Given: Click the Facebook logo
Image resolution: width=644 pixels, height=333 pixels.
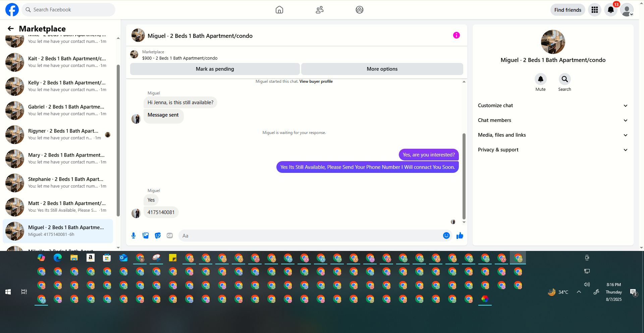Looking at the screenshot, I should 12,10.
